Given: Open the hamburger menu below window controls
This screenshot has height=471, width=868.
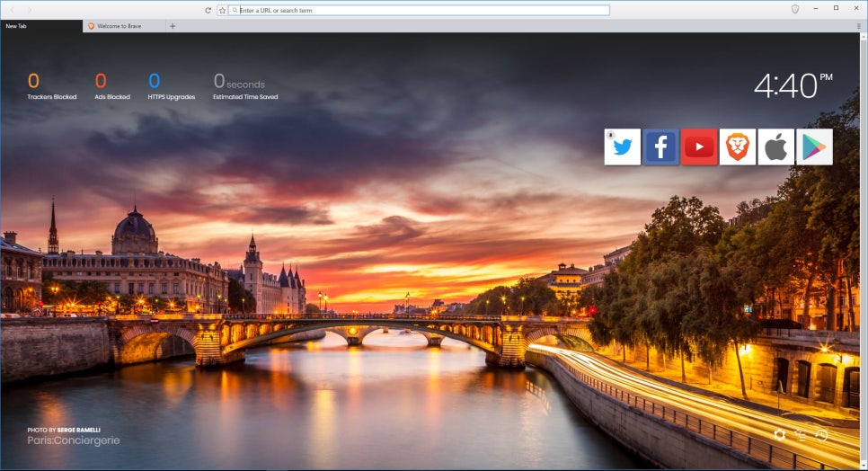Looking at the screenshot, I should coord(858,26).
